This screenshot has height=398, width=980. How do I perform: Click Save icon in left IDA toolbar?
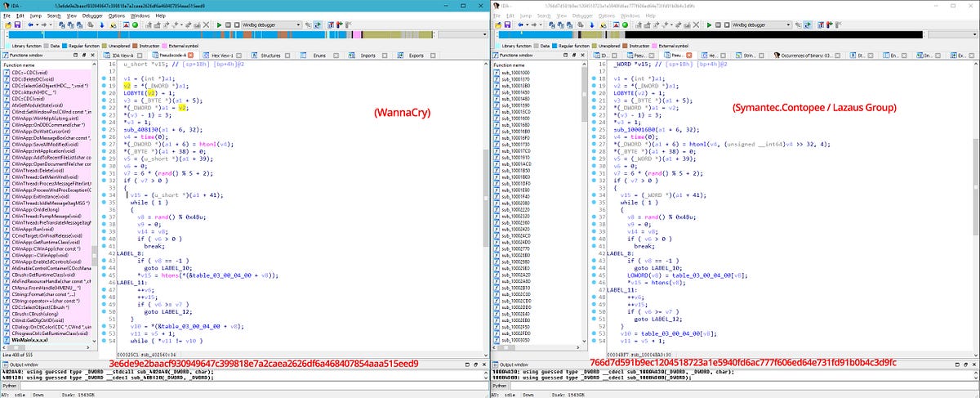tap(17, 25)
